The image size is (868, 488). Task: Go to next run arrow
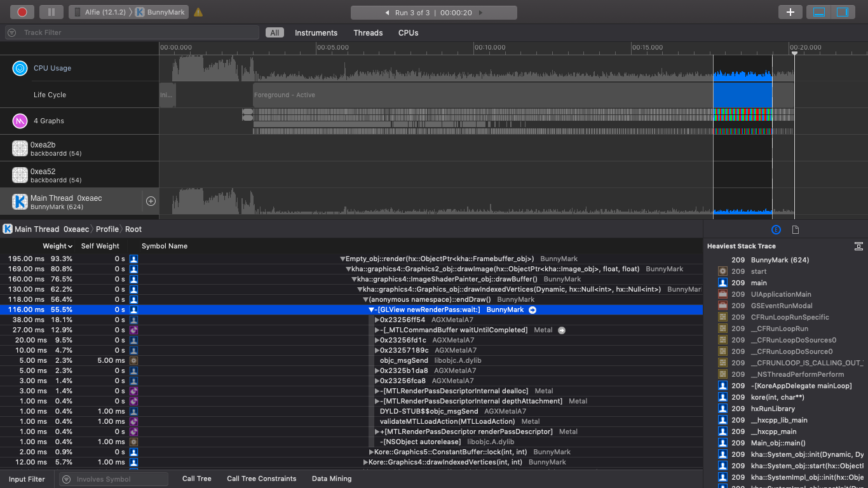(481, 13)
